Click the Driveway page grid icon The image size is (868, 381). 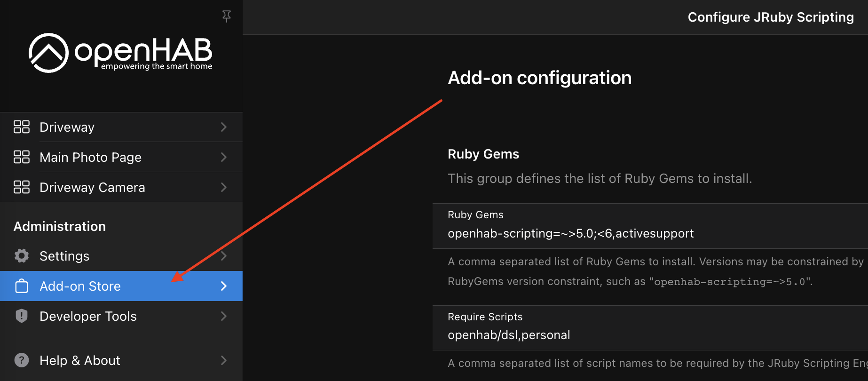coord(21,127)
